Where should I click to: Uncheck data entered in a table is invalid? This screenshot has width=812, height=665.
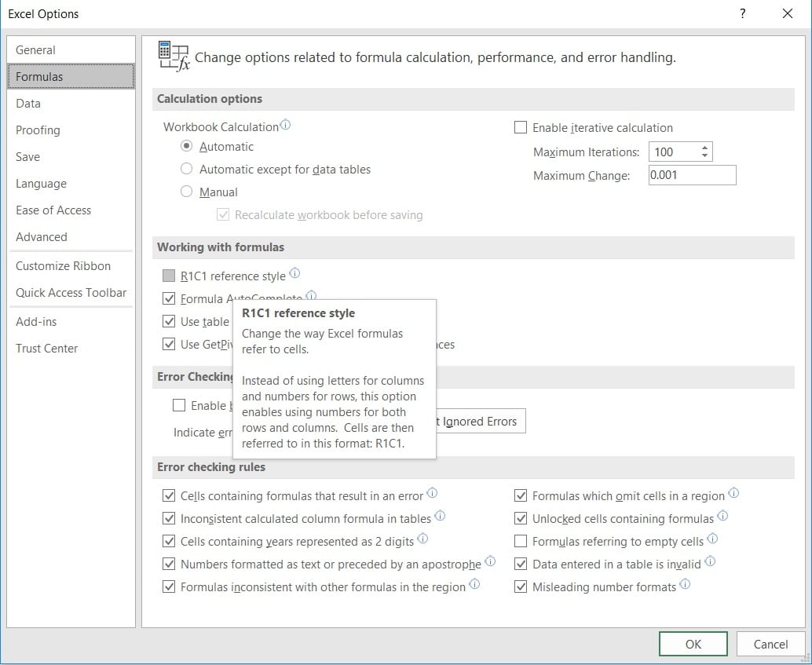521,564
